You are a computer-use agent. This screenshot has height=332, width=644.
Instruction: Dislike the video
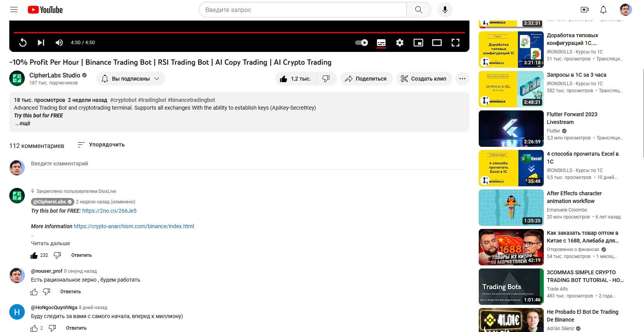(x=326, y=79)
